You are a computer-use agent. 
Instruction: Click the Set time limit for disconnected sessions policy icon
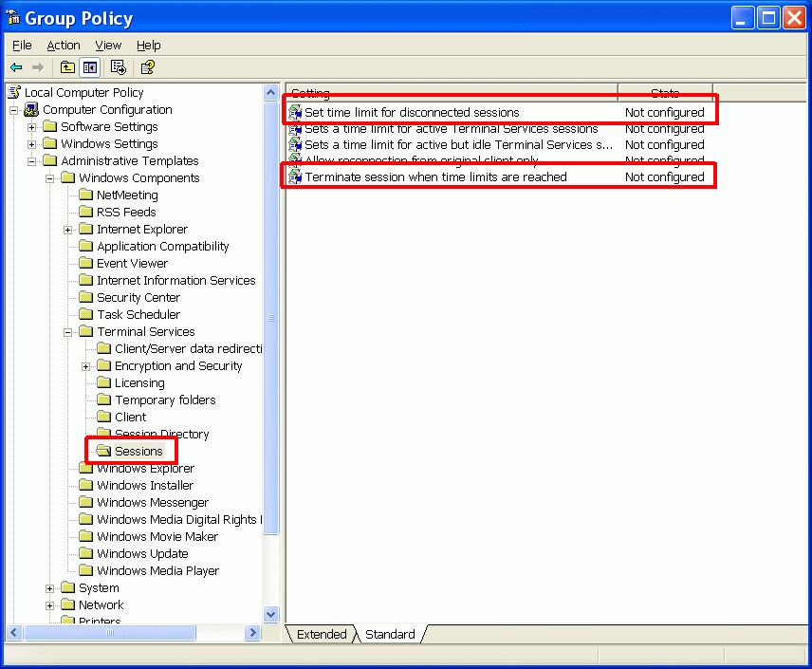[x=295, y=112]
